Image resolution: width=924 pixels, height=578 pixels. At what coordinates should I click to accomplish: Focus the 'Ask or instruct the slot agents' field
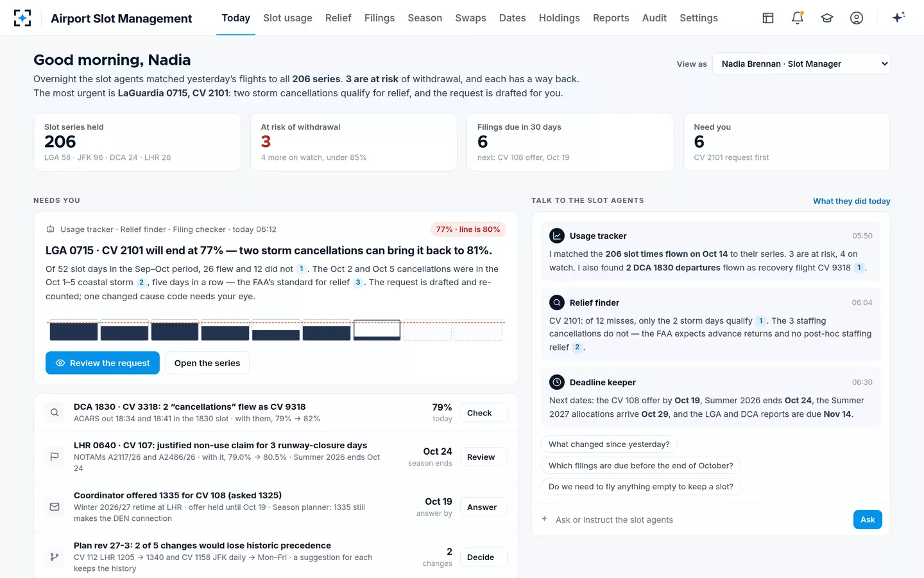point(699,520)
